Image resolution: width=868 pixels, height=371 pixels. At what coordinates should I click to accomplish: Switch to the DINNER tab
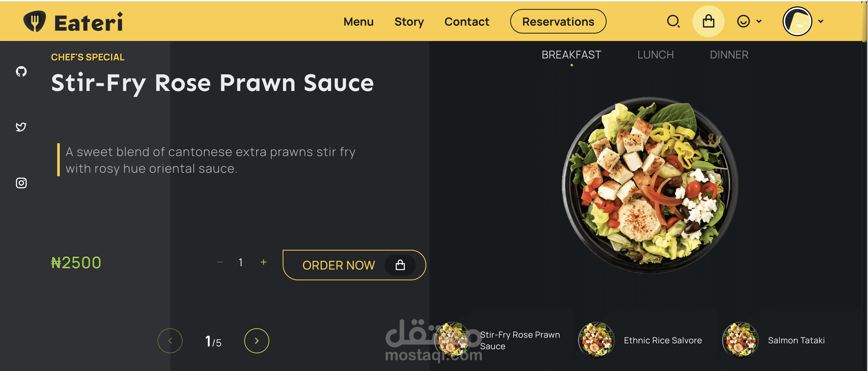[x=729, y=55]
